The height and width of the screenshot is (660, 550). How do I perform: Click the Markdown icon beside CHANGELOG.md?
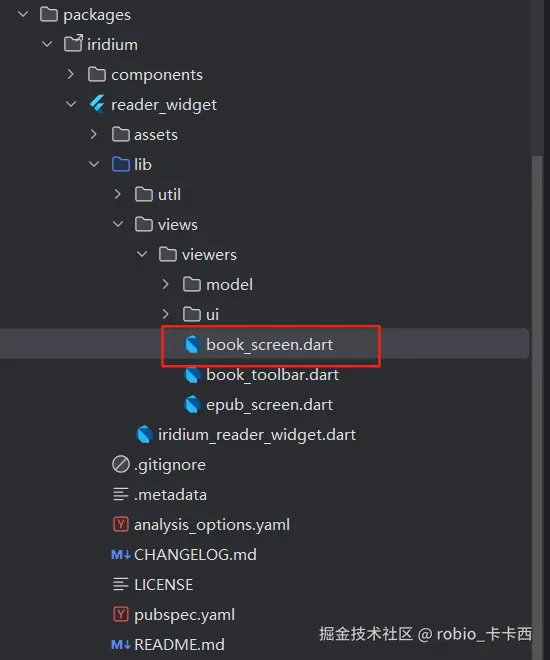coord(121,555)
